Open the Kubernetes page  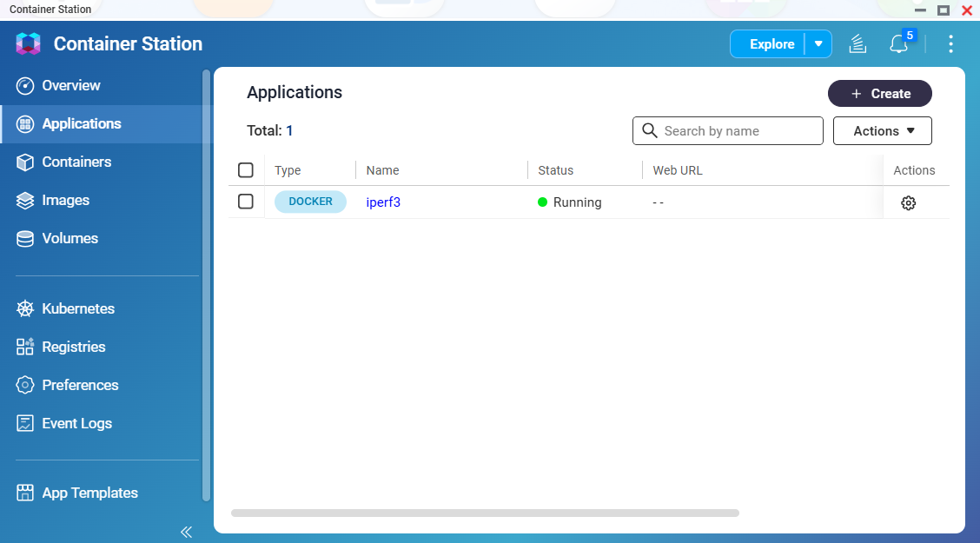pos(78,308)
